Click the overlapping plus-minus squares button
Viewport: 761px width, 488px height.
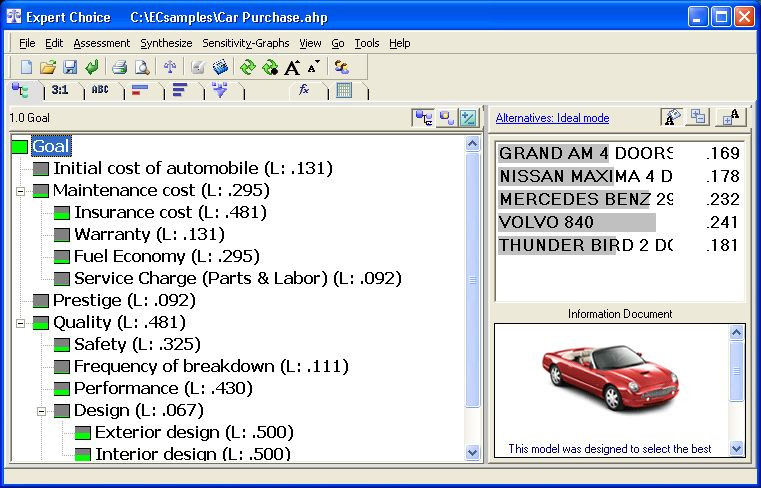[698, 118]
